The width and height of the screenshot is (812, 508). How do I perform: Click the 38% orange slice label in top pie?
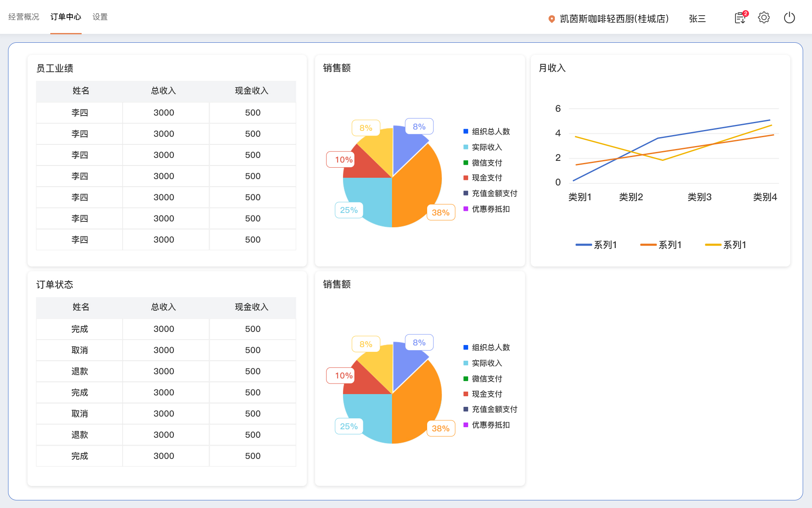pos(441,213)
